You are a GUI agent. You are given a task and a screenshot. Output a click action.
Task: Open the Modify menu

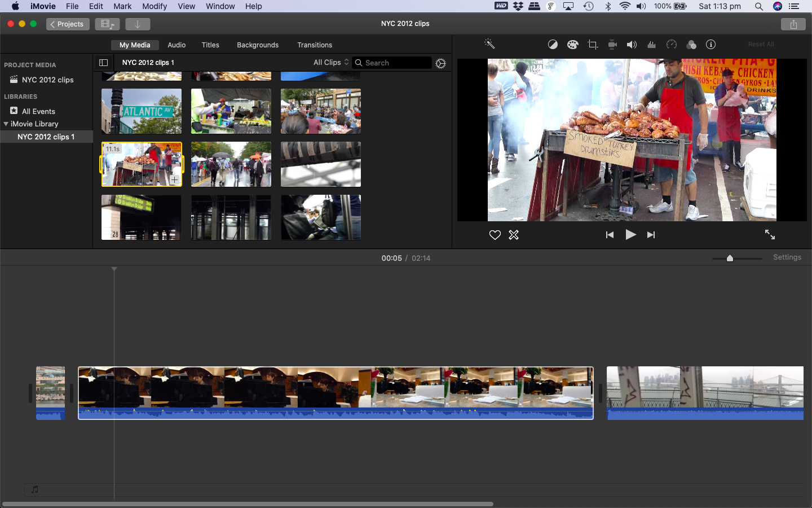154,6
